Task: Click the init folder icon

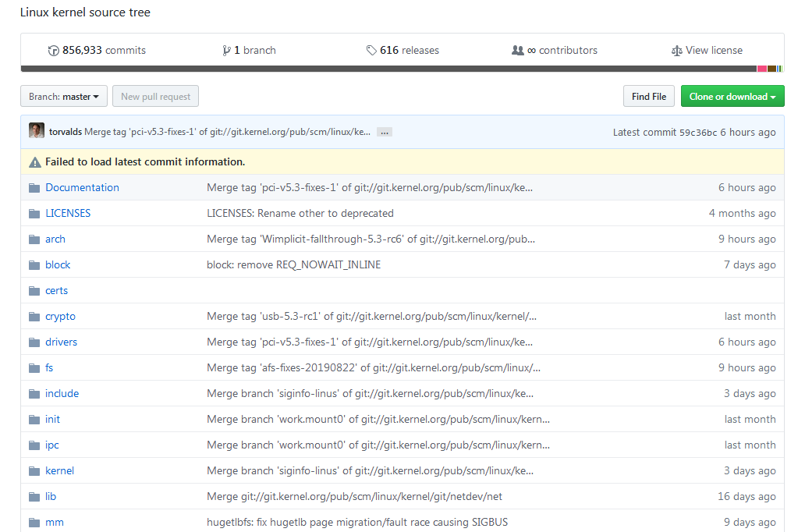Action: (x=34, y=420)
